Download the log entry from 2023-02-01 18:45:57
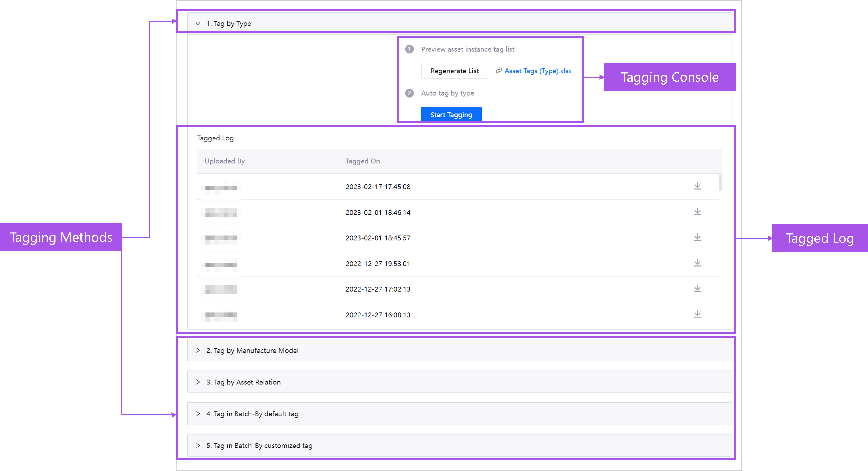The height and width of the screenshot is (471, 868). pyautogui.click(x=697, y=237)
